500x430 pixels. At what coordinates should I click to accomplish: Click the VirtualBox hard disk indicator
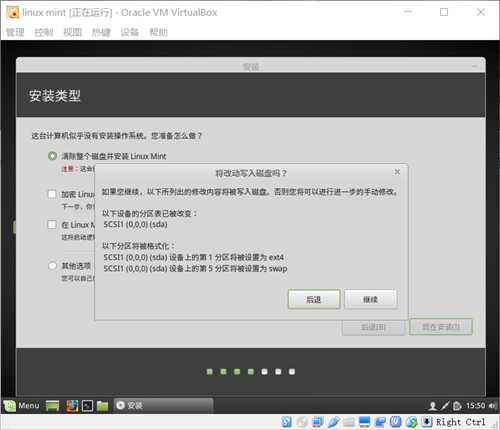tap(287, 422)
